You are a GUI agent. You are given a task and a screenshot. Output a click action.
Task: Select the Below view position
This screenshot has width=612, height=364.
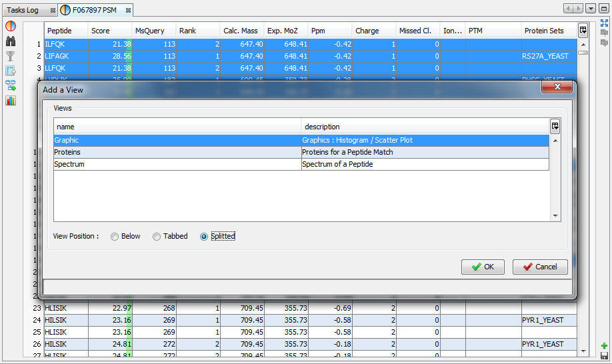115,237
